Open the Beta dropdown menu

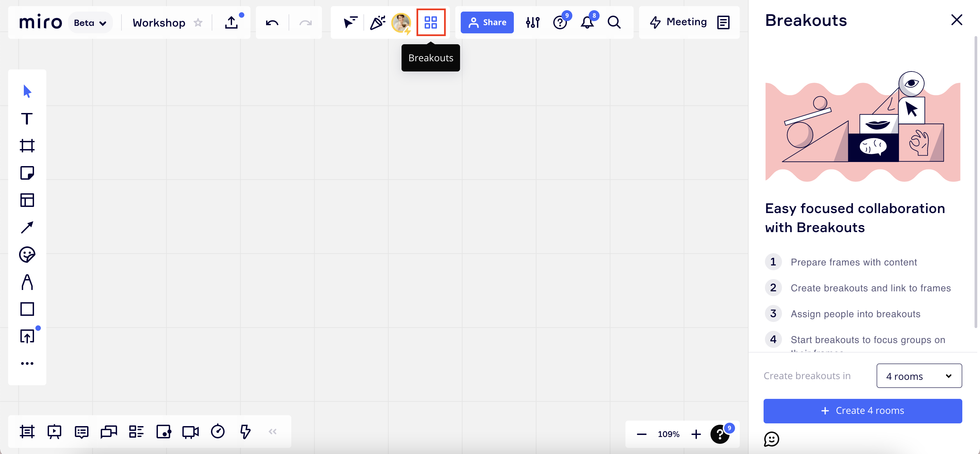click(x=90, y=23)
